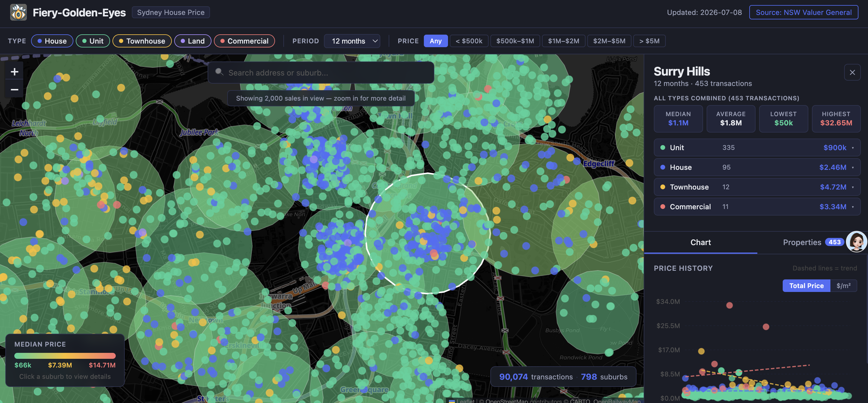The image size is (868, 403).
Task: Click the Green Square map label
Action: [364, 390]
